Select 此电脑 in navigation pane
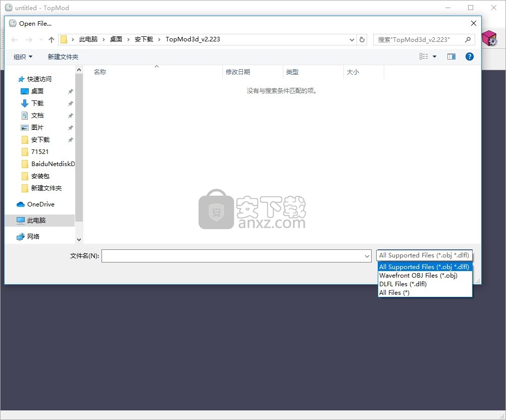The image size is (506, 420). coord(36,220)
